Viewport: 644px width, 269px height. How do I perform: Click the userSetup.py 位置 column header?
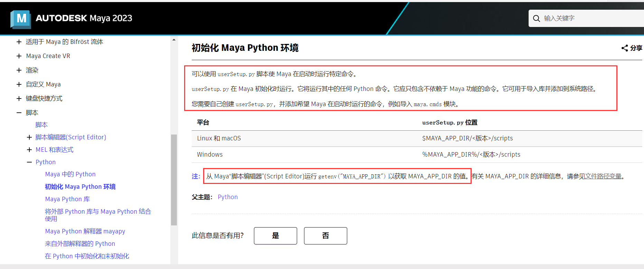[x=450, y=122]
